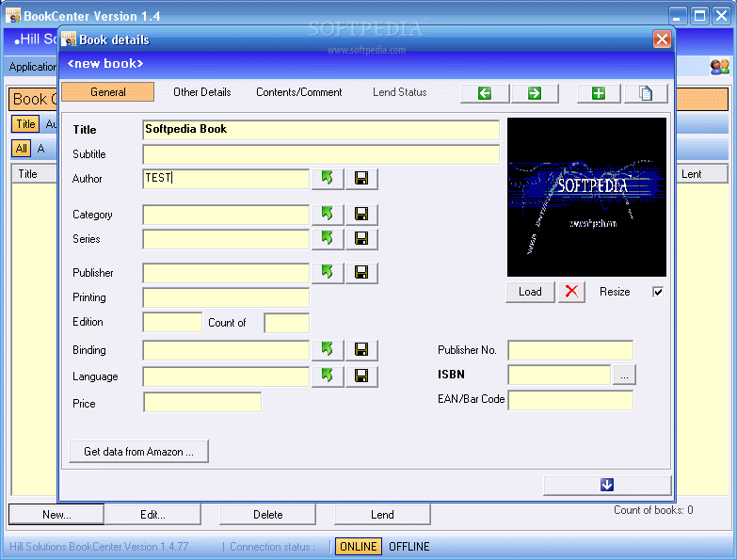Click the Publisher input field
737x560 pixels.
pyautogui.click(x=226, y=273)
